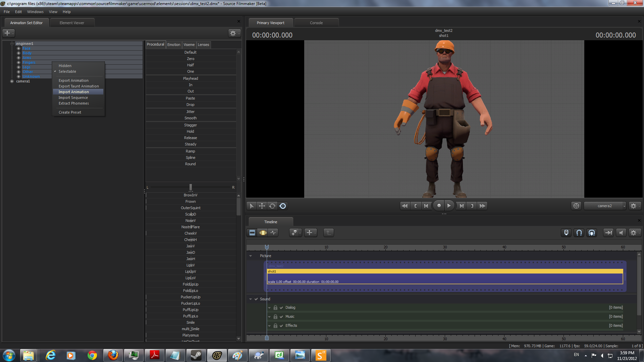The height and width of the screenshot is (362, 644).
Task: Jump to next clip boundary
Action: pos(472,206)
